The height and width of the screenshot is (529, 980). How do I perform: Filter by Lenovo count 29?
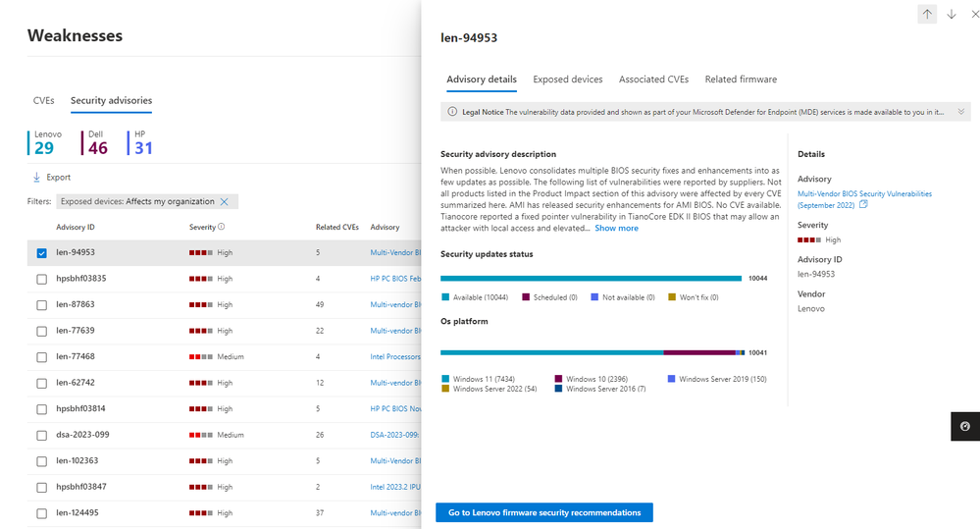point(45,142)
